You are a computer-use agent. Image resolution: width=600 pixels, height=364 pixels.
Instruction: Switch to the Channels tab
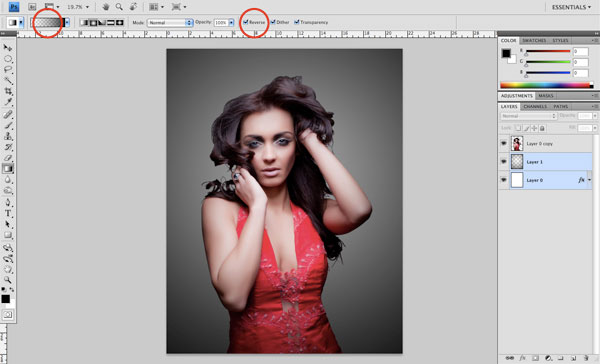point(535,106)
